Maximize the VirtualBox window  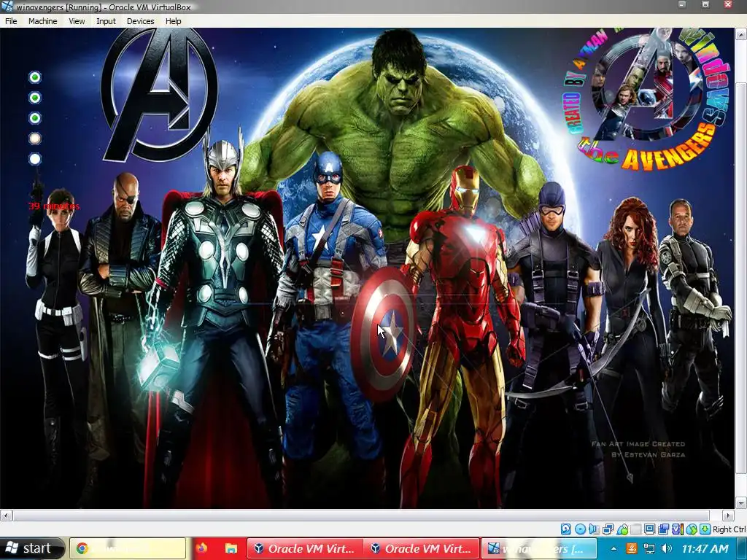click(705, 5)
